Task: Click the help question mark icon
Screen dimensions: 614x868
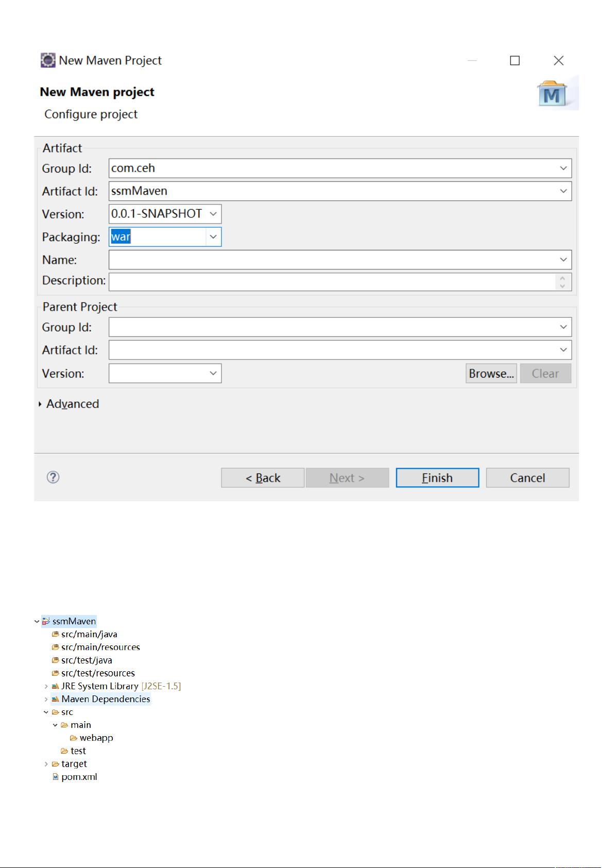Action: click(53, 477)
